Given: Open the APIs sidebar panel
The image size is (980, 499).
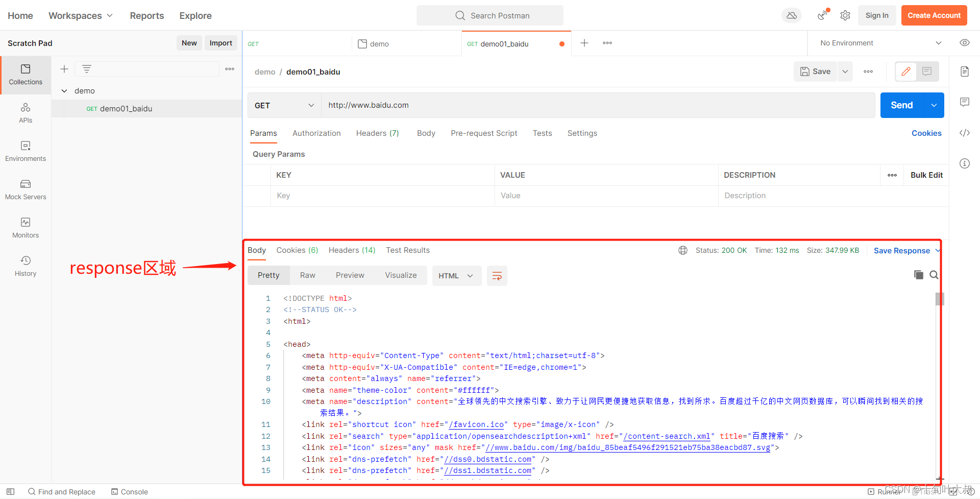Looking at the screenshot, I should (x=26, y=113).
